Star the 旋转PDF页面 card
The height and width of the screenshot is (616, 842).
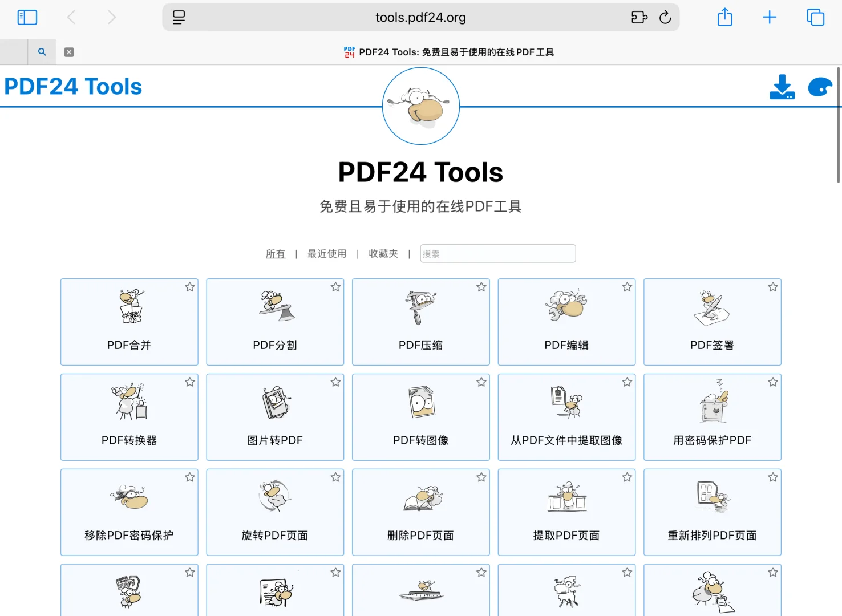click(335, 477)
